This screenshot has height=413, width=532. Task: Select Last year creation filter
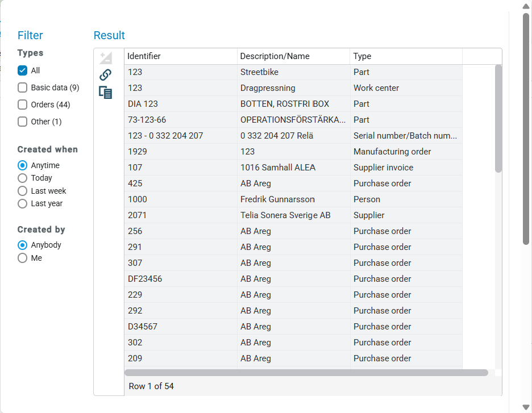[x=22, y=203]
